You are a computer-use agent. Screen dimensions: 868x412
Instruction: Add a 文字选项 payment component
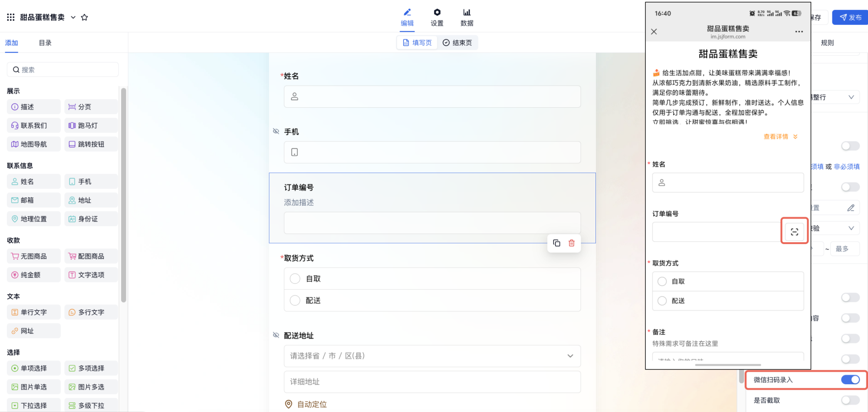coord(91,275)
